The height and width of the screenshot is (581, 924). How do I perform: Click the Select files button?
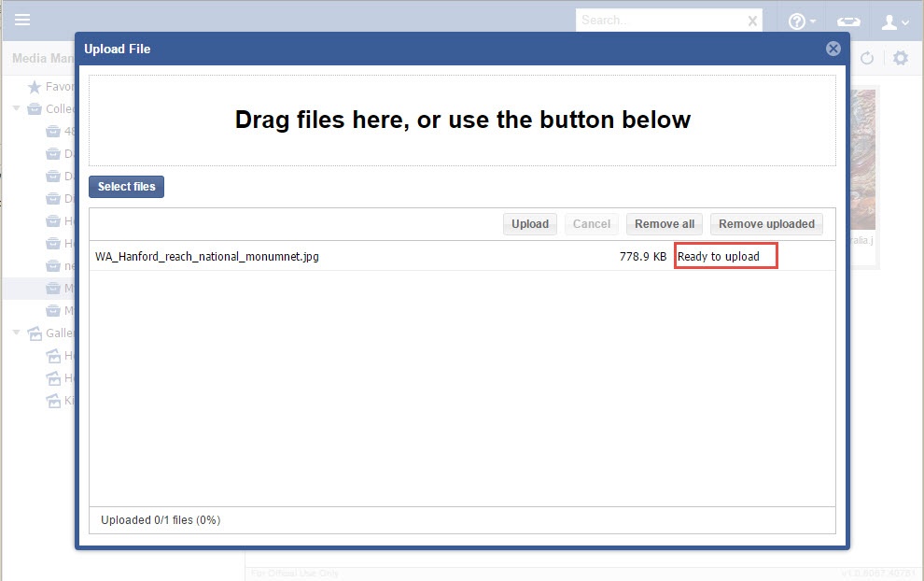127,187
